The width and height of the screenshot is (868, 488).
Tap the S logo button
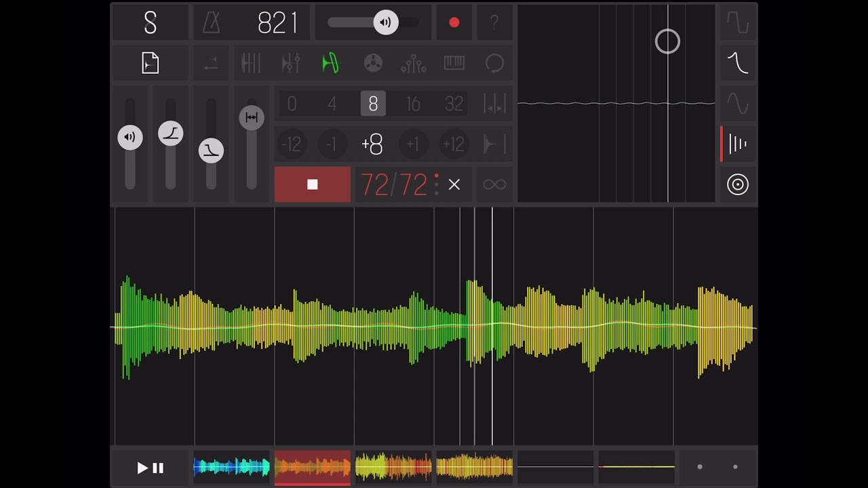tap(150, 23)
